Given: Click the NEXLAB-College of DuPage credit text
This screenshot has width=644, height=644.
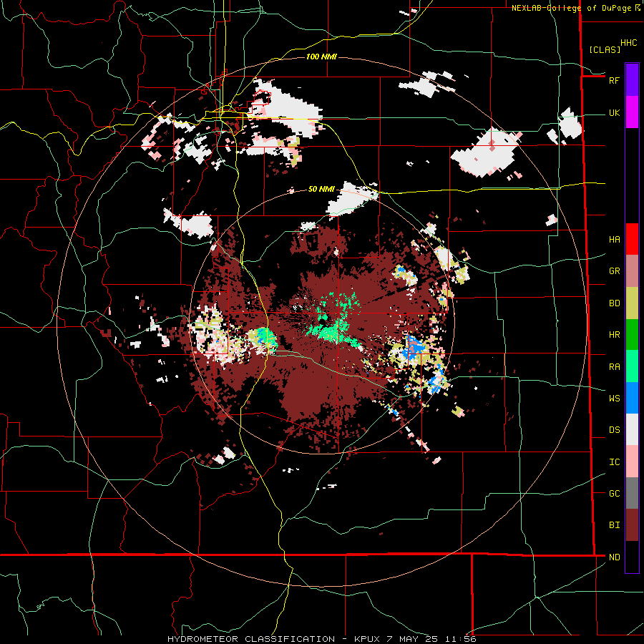Looking at the screenshot, I should click(x=571, y=8).
